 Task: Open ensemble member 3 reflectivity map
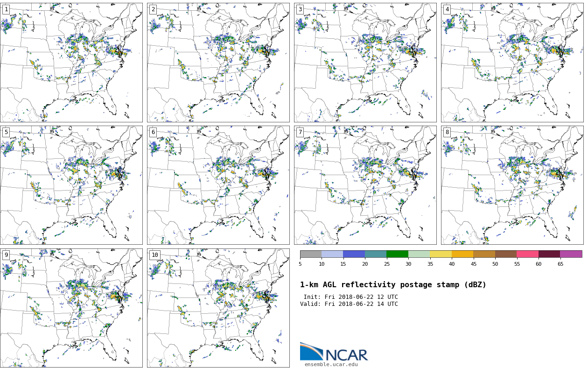pyautogui.click(x=365, y=63)
